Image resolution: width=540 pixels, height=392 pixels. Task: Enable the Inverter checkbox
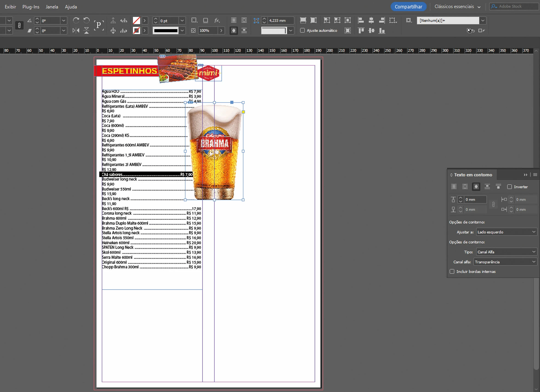[x=509, y=187]
